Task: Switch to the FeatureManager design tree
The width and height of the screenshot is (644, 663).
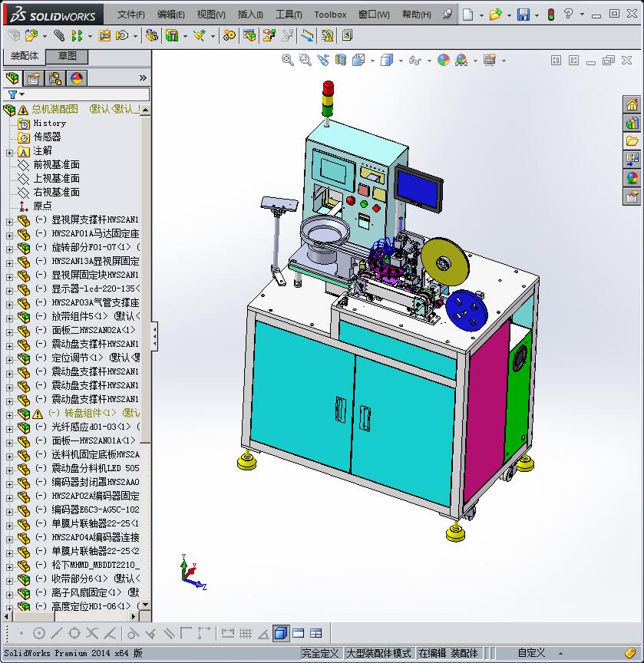Action: pyautogui.click(x=13, y=78)
